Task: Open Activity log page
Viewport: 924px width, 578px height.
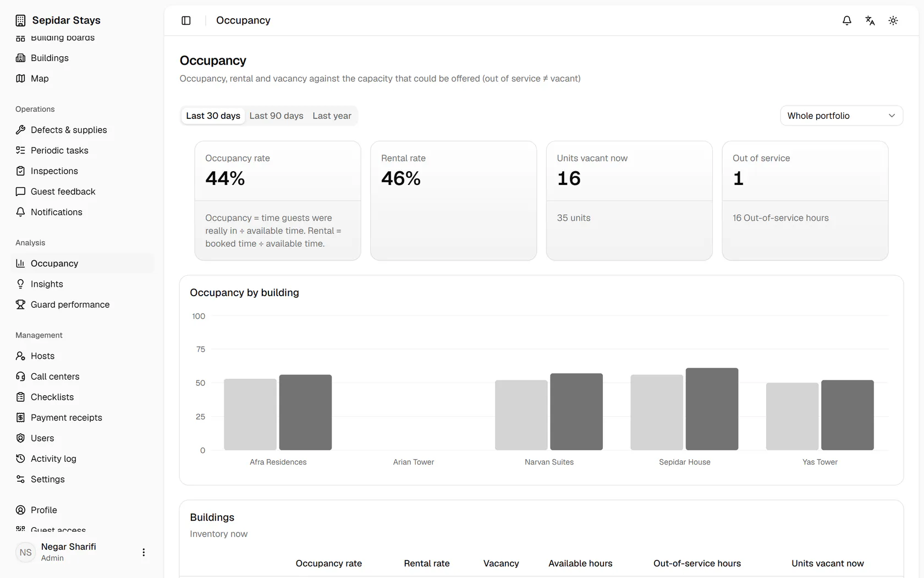Action: point(82,459)
